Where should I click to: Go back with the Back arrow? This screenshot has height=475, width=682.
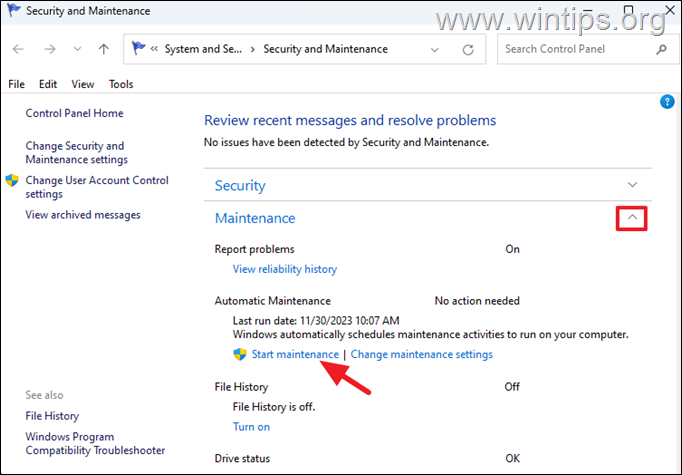[x=18, y=49]
